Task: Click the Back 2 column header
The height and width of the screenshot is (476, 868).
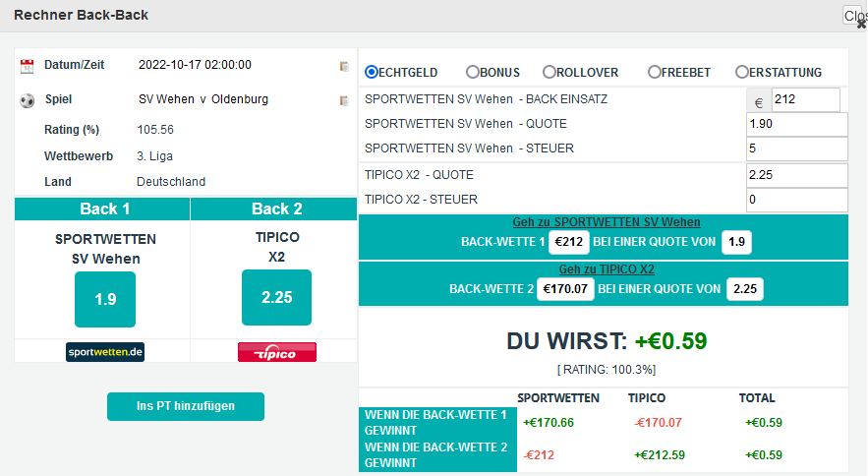Action: point(274,208)
